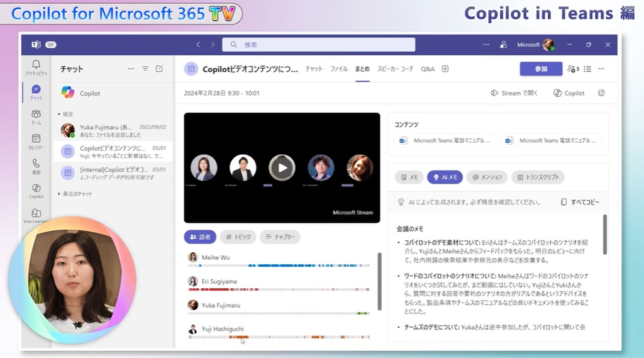Go forward with the right arrow

pyautogui.click(x=213, y=45)
